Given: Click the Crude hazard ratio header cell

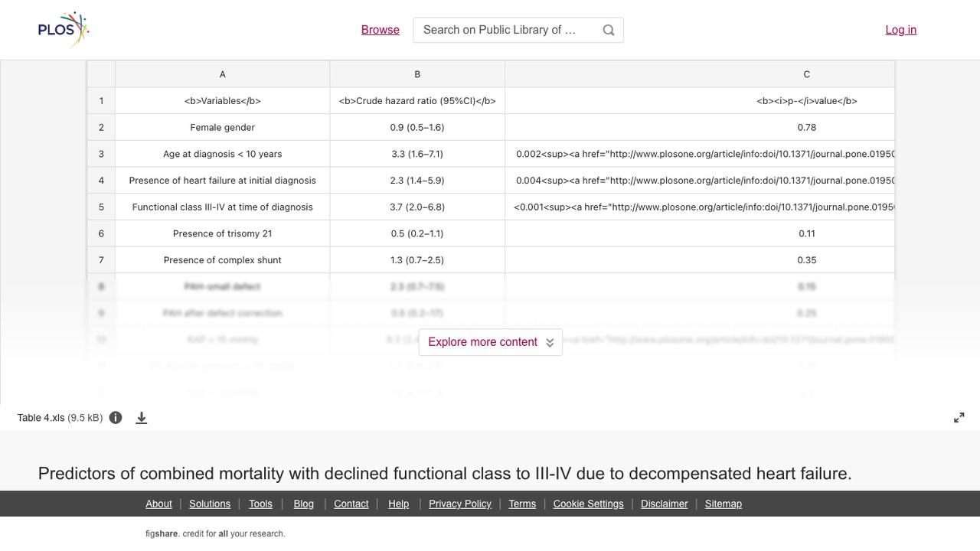Looking at the screenshot, I should click(417, 101).
